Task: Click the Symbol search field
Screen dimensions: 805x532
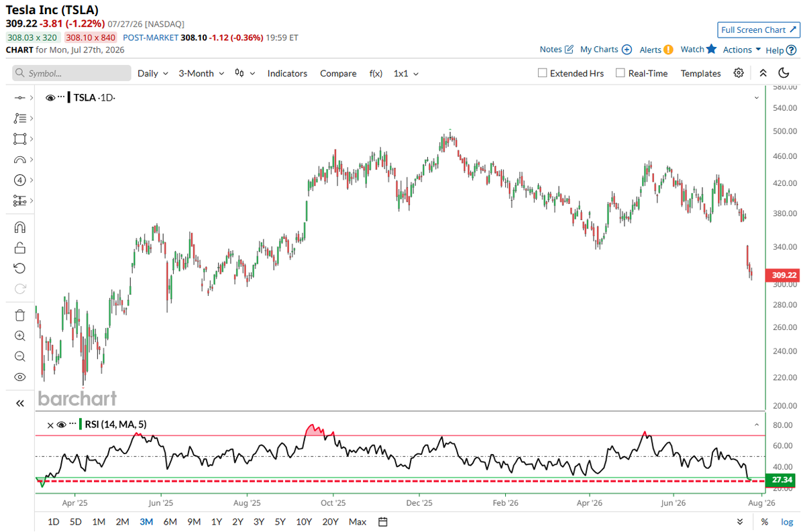Action: coord(72,73)
